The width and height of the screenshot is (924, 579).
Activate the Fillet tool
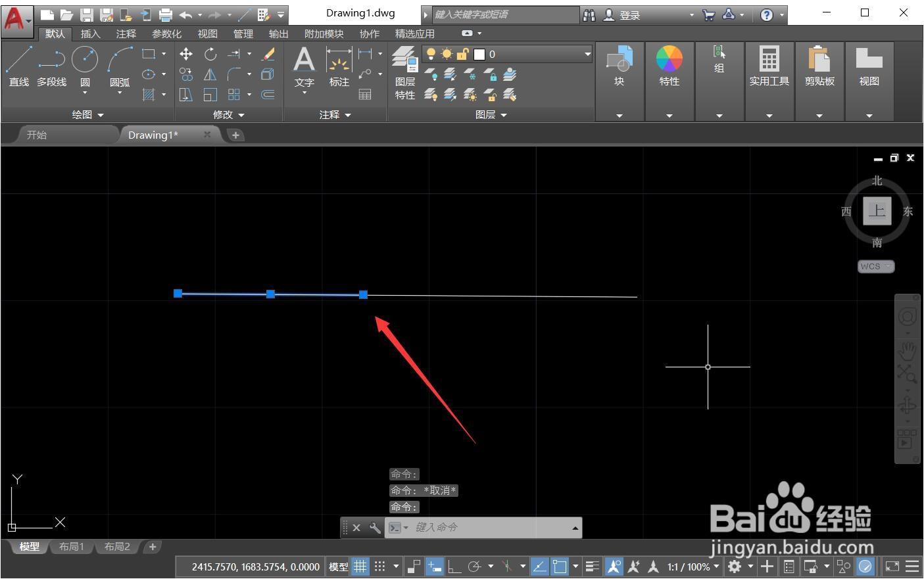(x=234, y=74)
